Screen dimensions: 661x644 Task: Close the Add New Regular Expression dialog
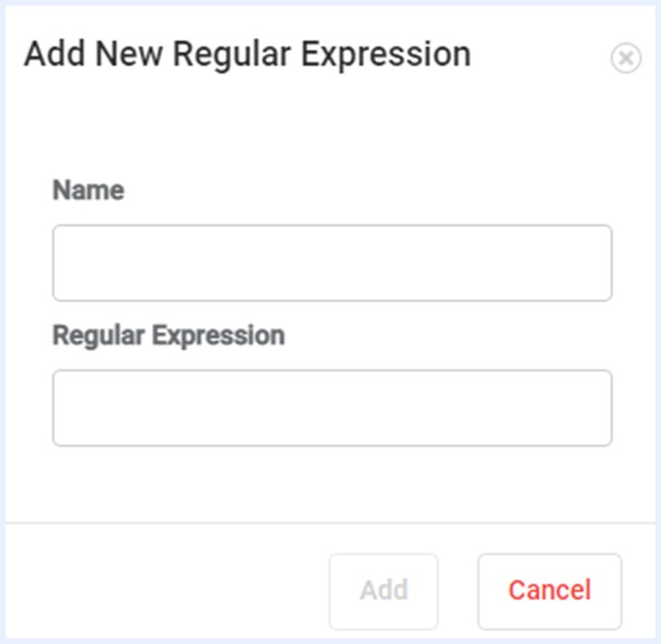pyautogui.click(x=625, y=59)
